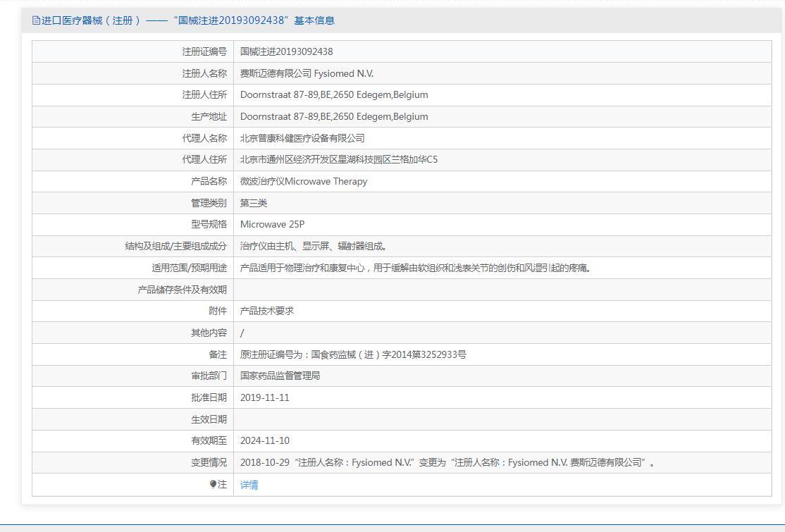This screenshot has width=785, height=532.
Task: Click the 注册人住所 label
Action: (x=204, y=94)
